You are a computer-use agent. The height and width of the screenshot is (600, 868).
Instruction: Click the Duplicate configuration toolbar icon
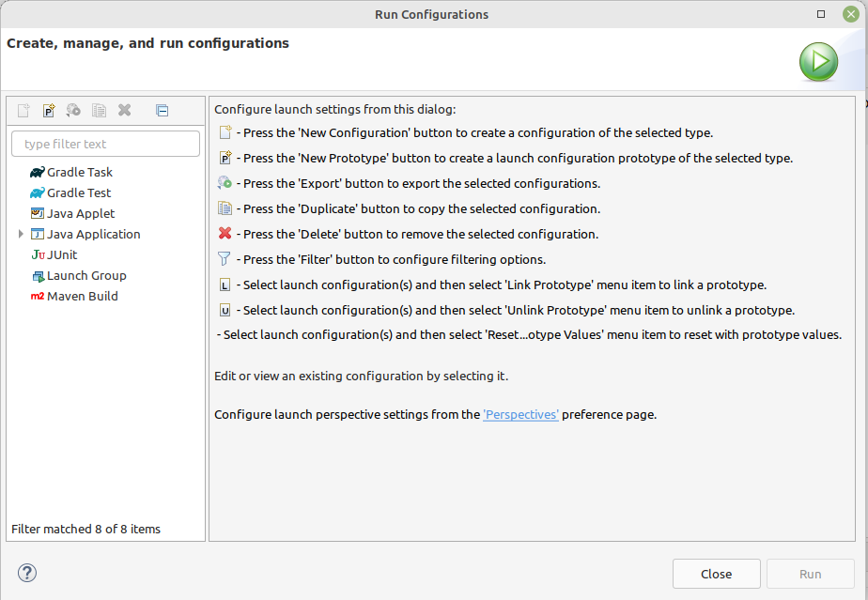click(x=99, y=110)
